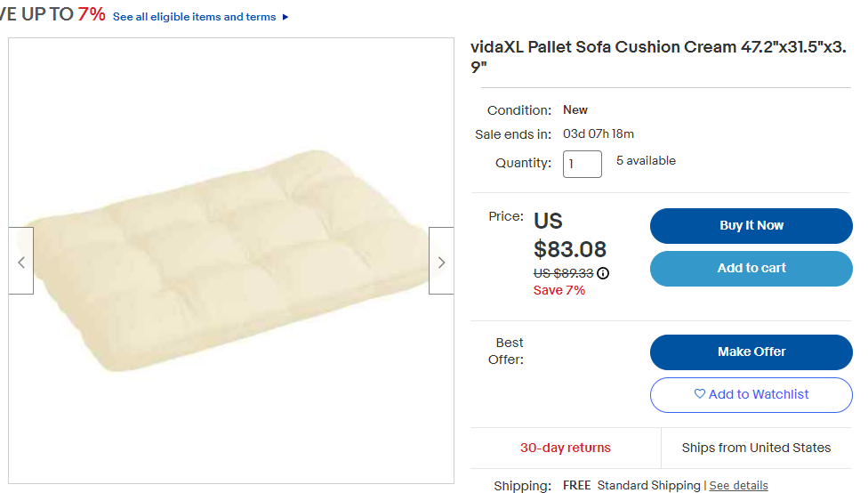
Task: Click the Buy It Now button
Action: point(751,226)
